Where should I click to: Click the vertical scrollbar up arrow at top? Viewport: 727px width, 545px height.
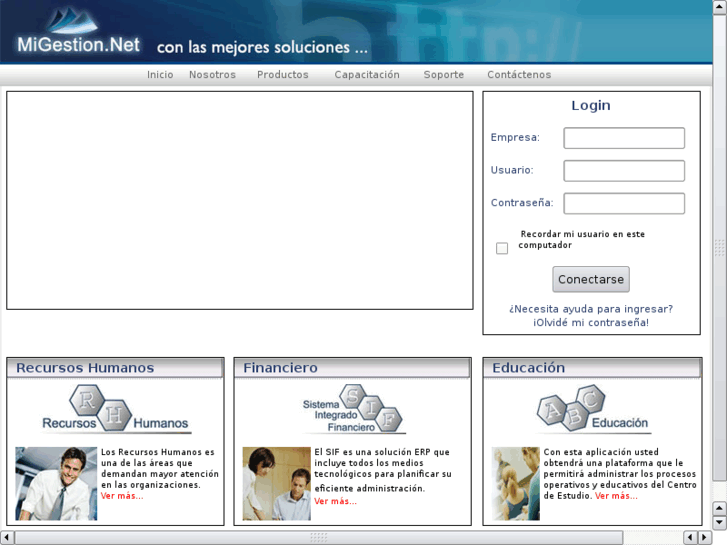(x=720, y=7)
